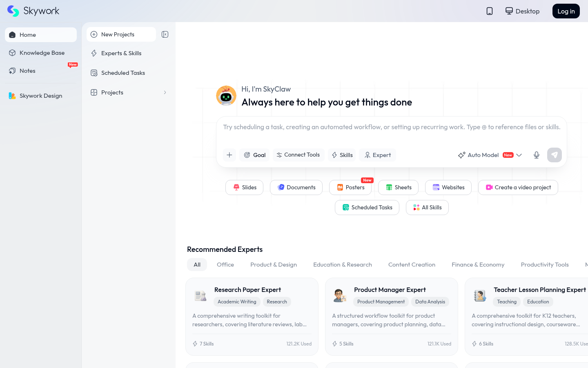Image resolution: width=588 pixels, height=368 pixels.
Task: Open Scheduled Tasks in side panel
Action: click(129, 73)
